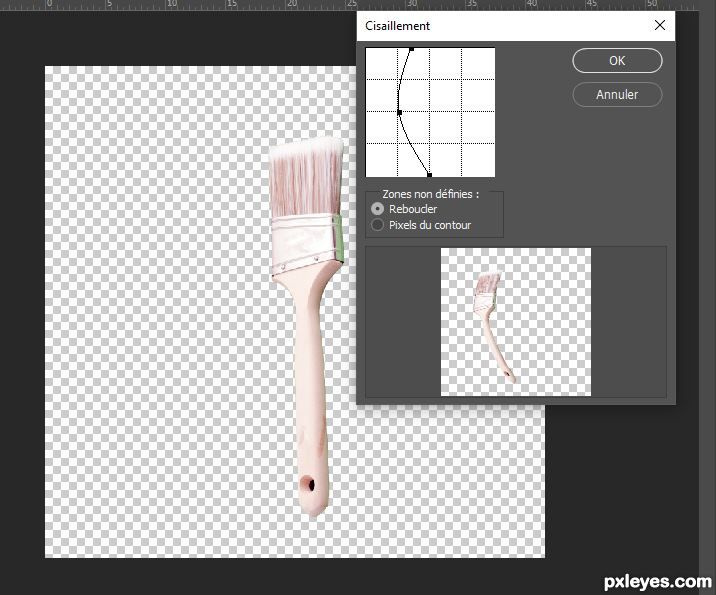Click OK to apply the Cisaillement filter

click(617, 61)
